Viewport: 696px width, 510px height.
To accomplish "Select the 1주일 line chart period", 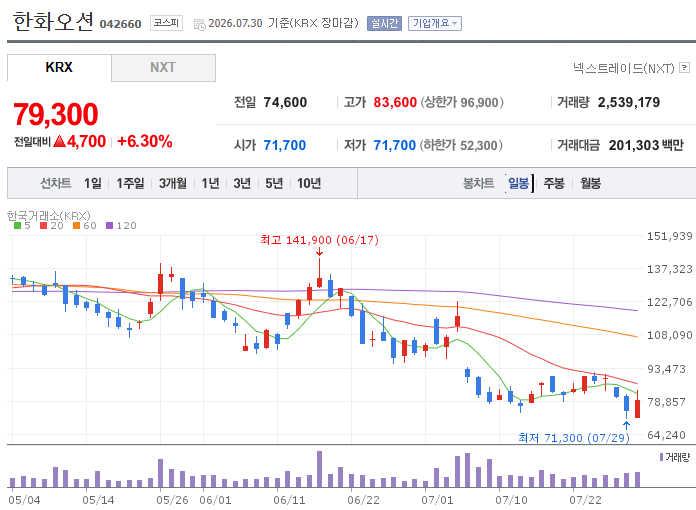I will [130, 183].
